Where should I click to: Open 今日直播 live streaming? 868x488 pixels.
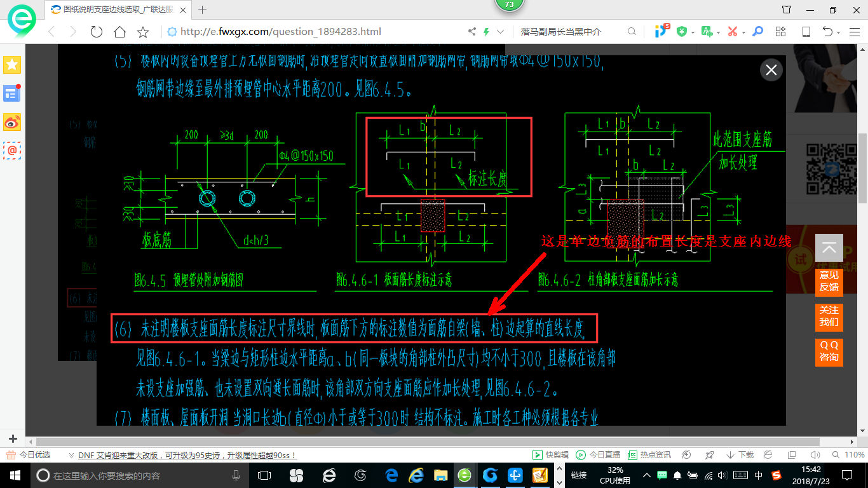(598, 455)
